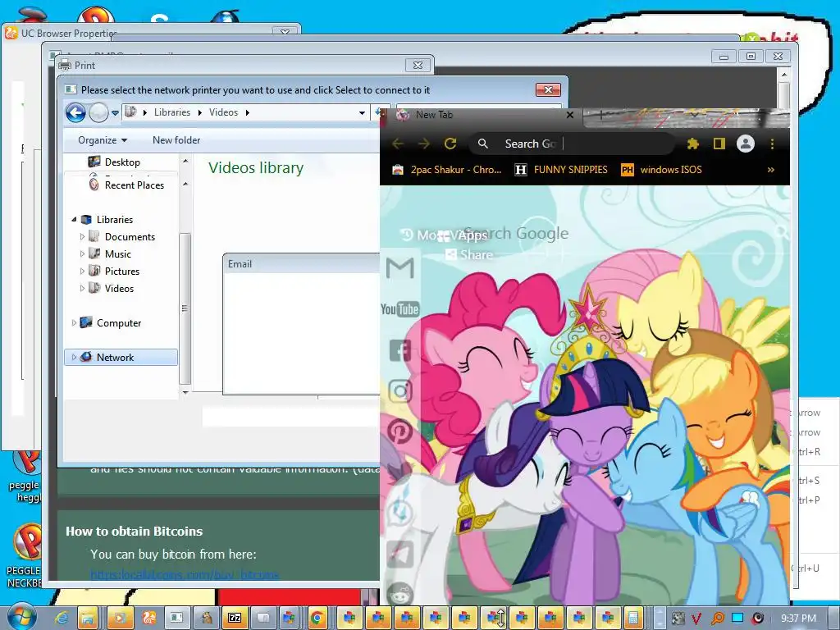840x630 pixels.
Task: Open recent pages dropdown beside nav arrows
Action: click(x=115, y=113)
